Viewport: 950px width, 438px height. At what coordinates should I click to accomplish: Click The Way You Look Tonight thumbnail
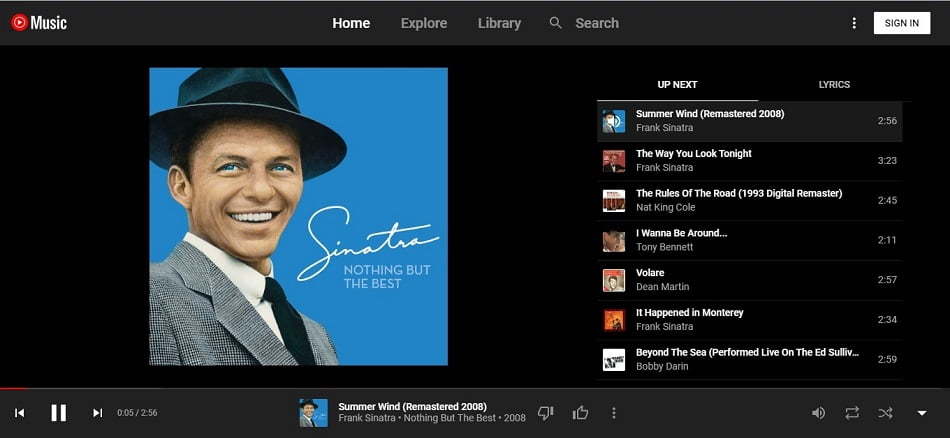point(614,161)
